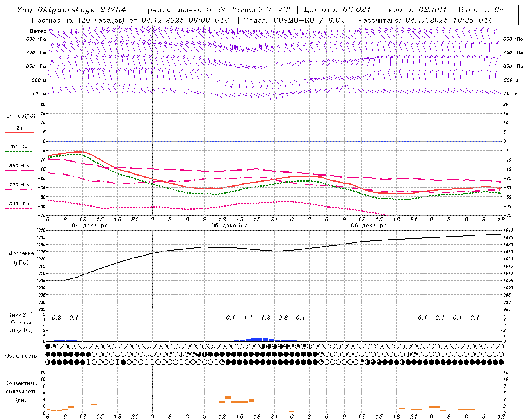The image size is (525, 420).
Task: Click the Td 2м dew point legend entry
Action: (x=19, y=147)
